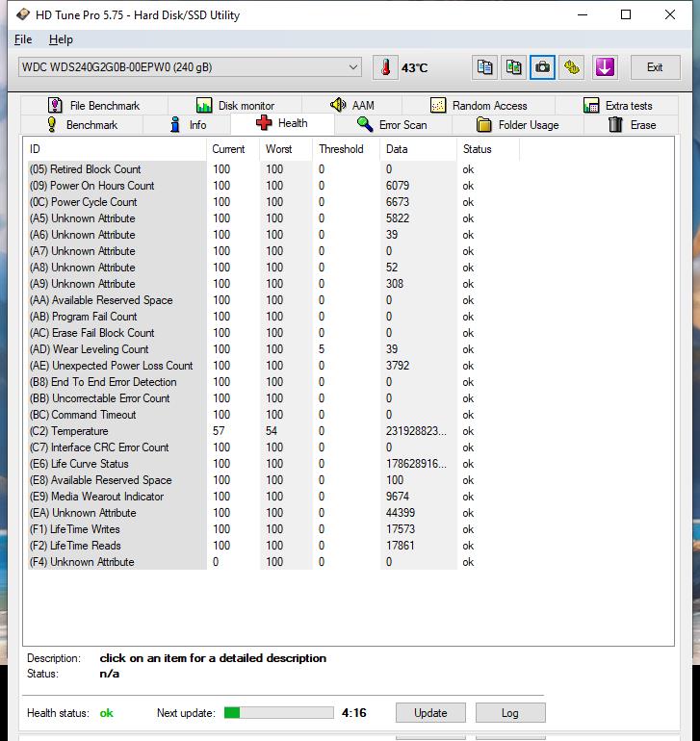The image size is (700, 741).
Task: Select the (0C) Power Cycle Count row
Action: pos(273,202)
